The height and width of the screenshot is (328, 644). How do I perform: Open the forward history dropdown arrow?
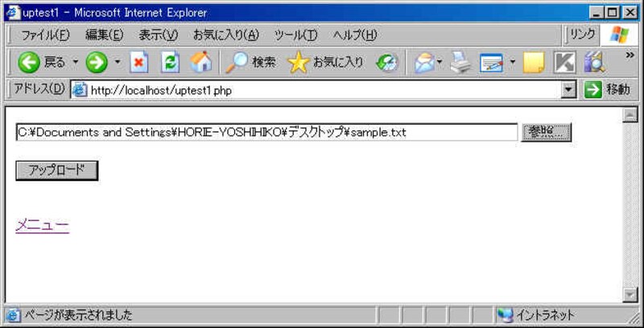pos(118,63)
